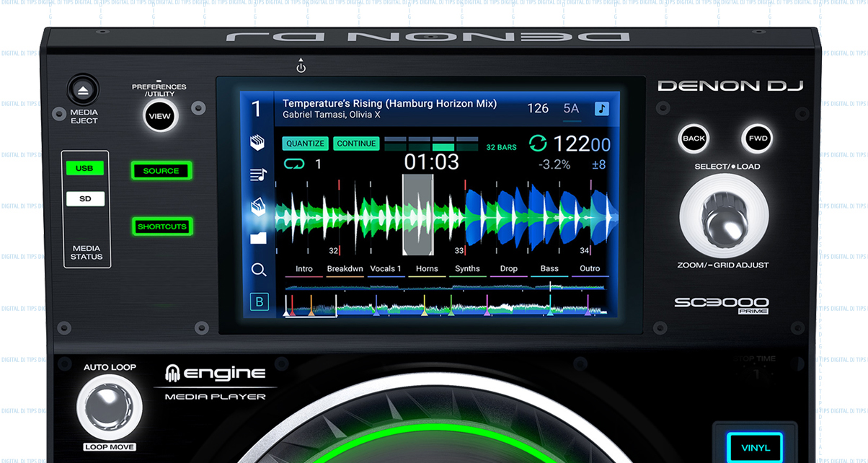Image resolution: width=868 pixels, height=463 pixels.
Task: Open the Collection library icon on touchscreen sidebar
Action: [x=258, y=142]
